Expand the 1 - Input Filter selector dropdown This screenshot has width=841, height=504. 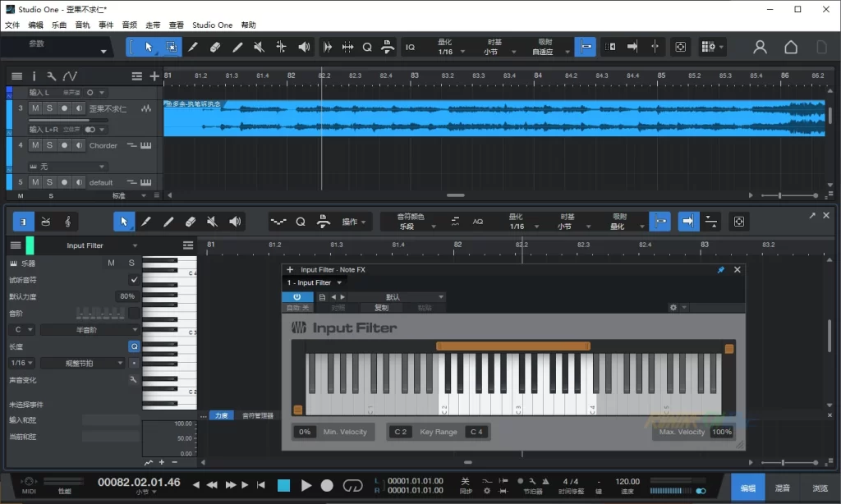315,282
